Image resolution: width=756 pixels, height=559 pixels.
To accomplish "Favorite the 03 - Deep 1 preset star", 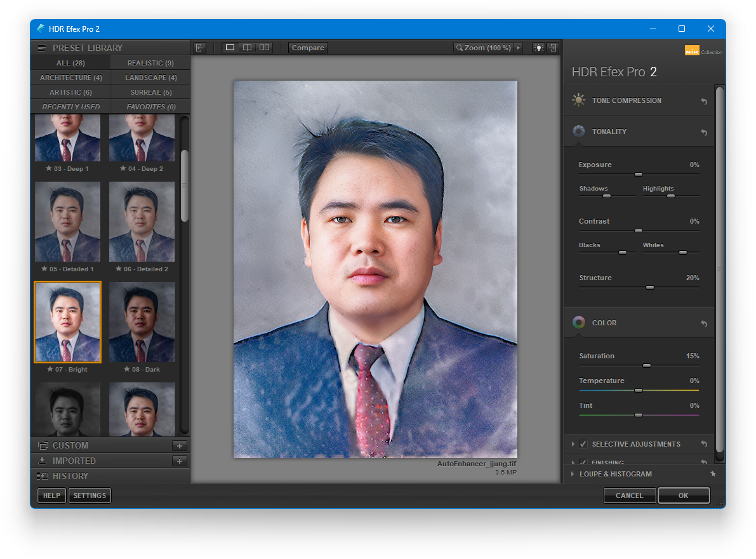I will click(49, 168).
